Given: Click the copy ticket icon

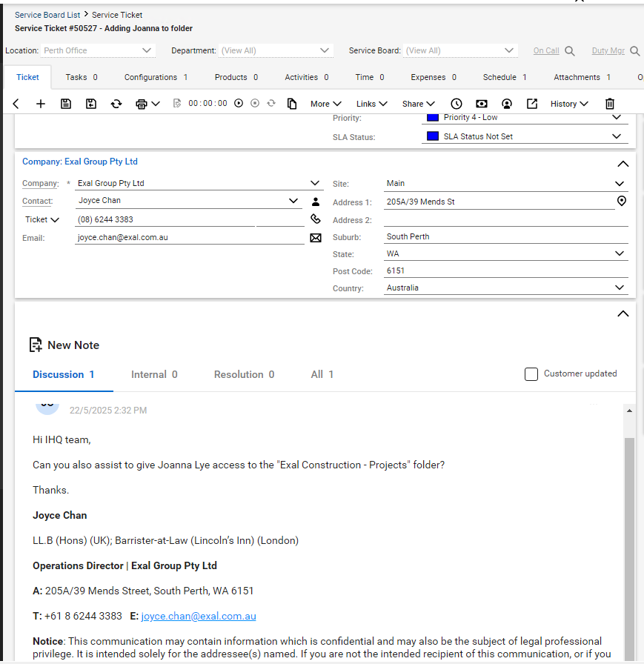Looking at the screenshot, I should tap(292, 104).
